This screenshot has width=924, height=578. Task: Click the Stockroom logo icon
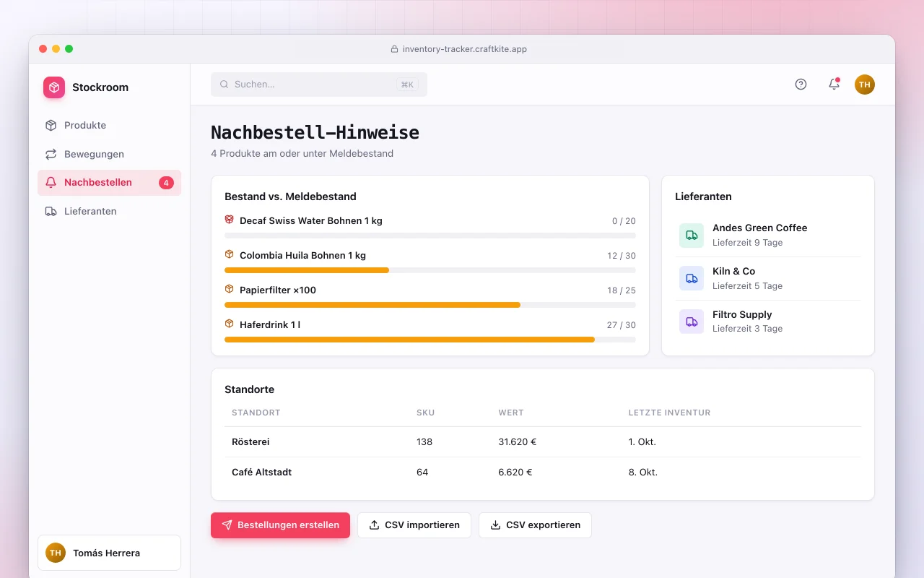[x=54, y=87]
